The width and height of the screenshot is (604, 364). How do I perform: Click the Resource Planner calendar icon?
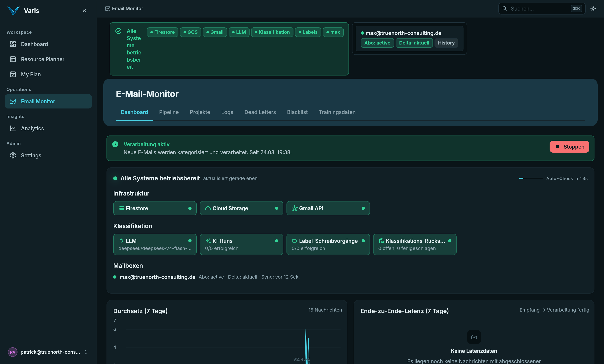point(13,59)
